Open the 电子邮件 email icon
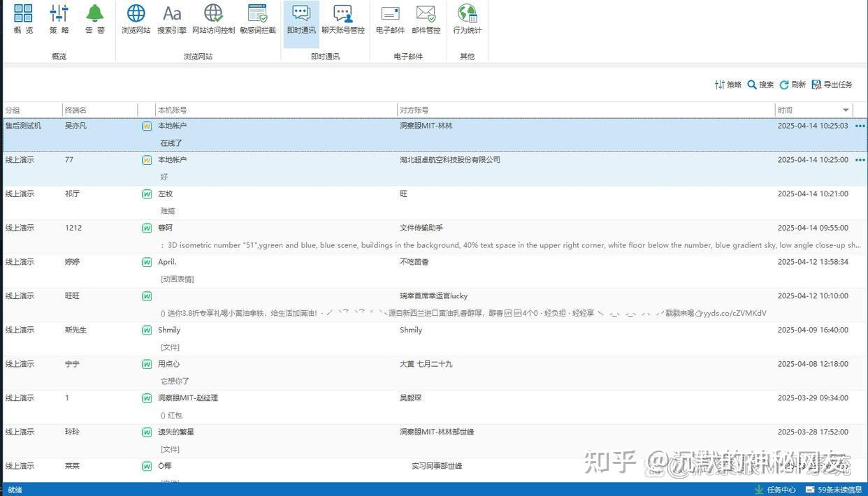 coord(390,19)
